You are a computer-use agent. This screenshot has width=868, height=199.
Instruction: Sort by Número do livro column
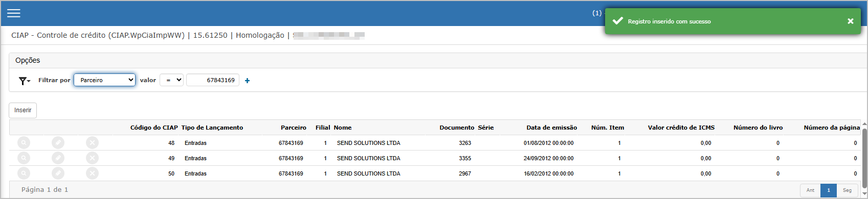(x=758, y=128)
